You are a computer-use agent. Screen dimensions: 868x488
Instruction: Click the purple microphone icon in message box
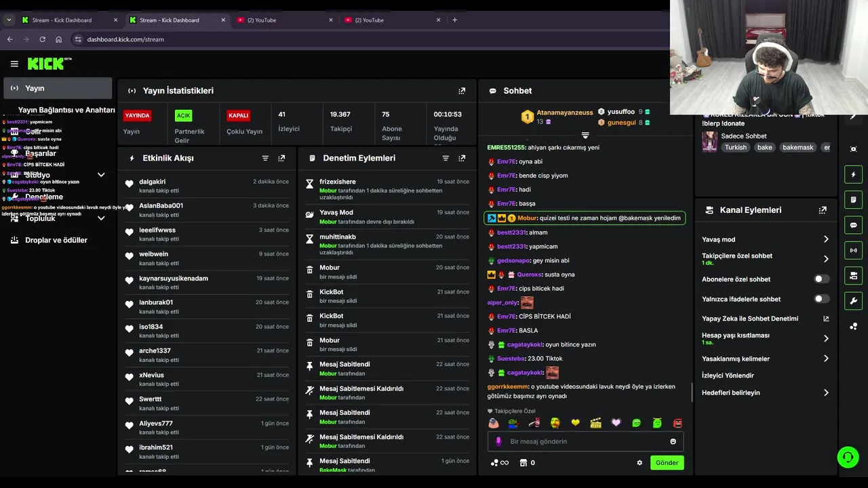click(x=498, y=441)
